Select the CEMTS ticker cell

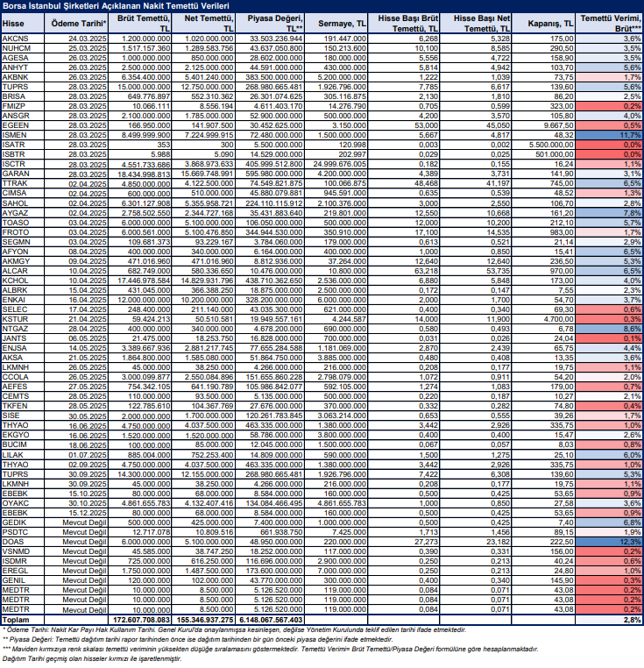pyautogui.click(x=23, y=396)
